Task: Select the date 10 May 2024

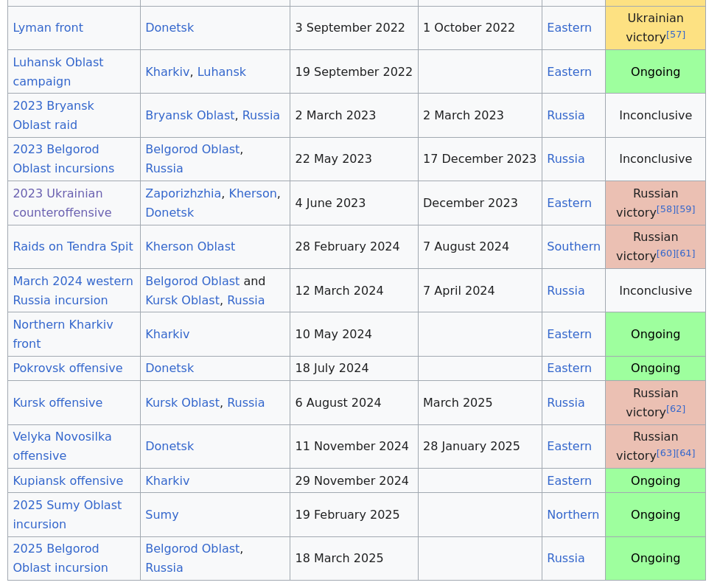Action: pyautogui.click(x=333, y=335)
